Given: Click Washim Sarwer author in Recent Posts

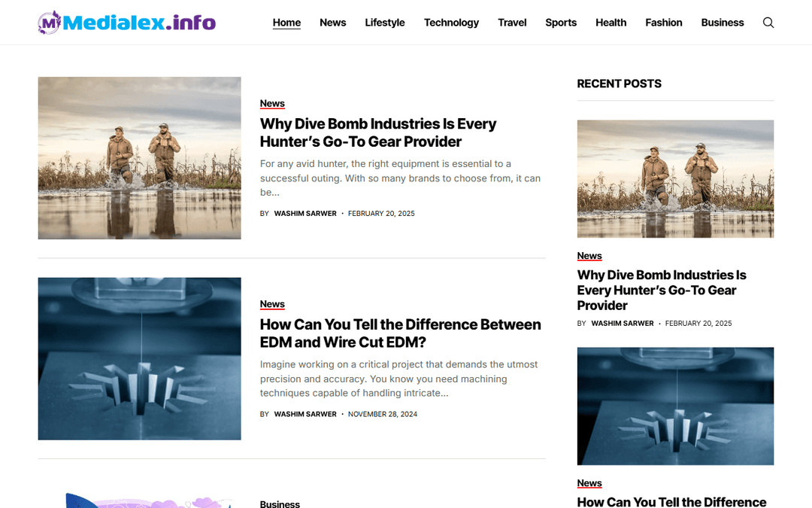Looking at the screenshot, I should pos(623,323).
